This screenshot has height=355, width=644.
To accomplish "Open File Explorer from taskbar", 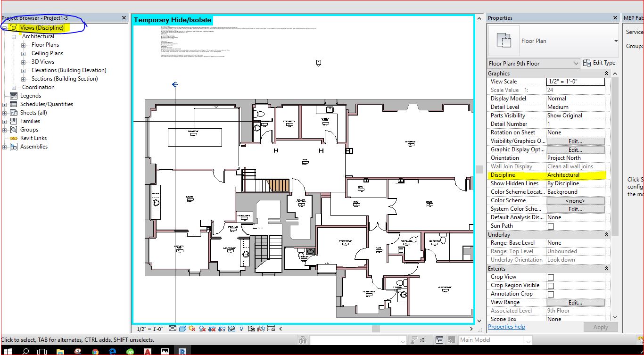I will point(60,351).
